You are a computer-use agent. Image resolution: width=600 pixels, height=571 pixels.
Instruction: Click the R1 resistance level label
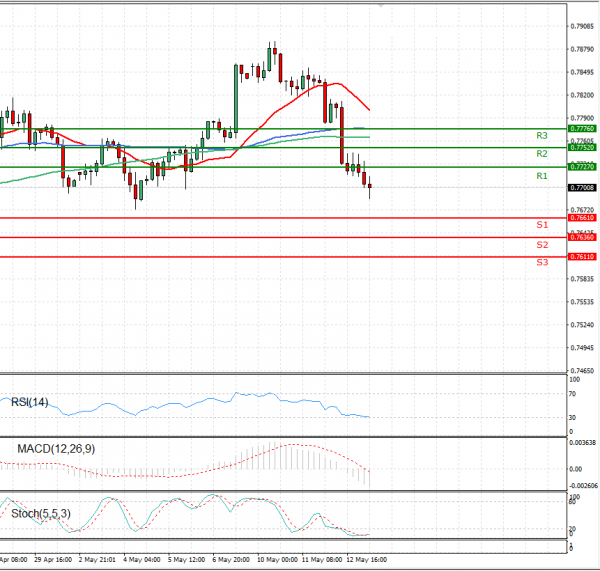coord(541,176)
